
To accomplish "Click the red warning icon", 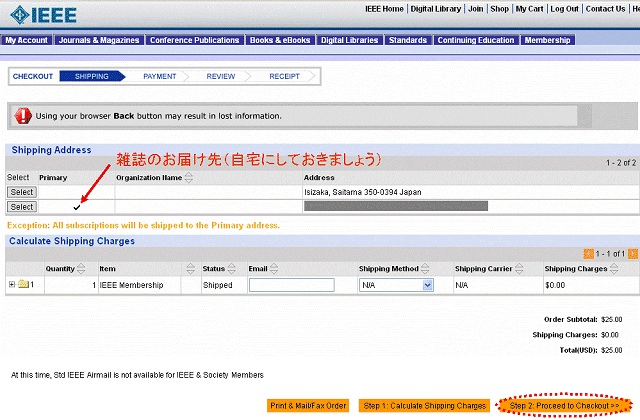I will 23,116.
